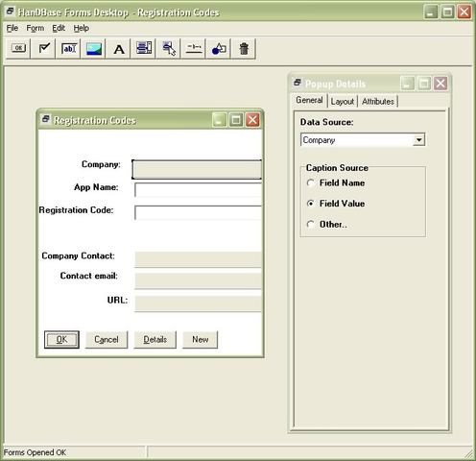Click the 'URL:' label
Image resolution: width=476 pixels, height=461 pixels.
click(x=117, y=300)
